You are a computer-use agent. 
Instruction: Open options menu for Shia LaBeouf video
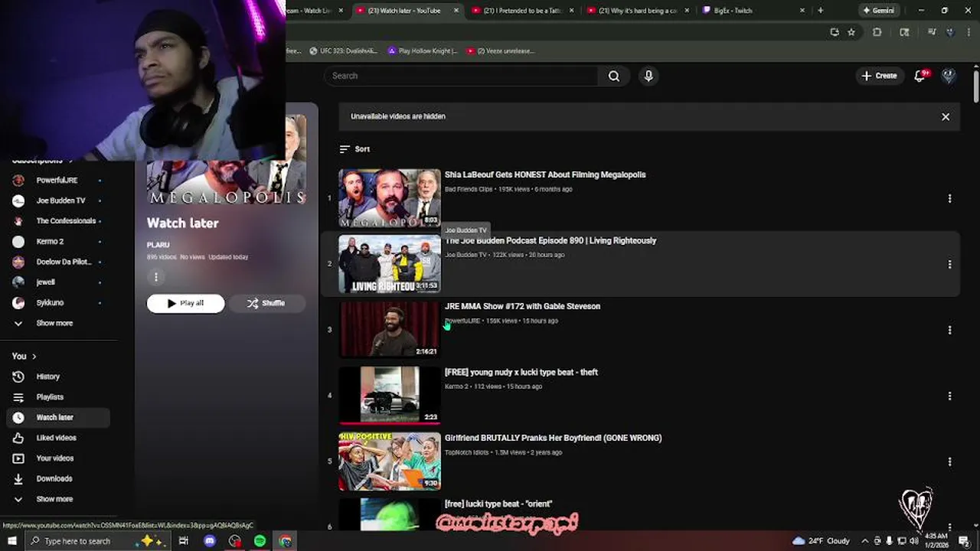click(x=949, y=198)
